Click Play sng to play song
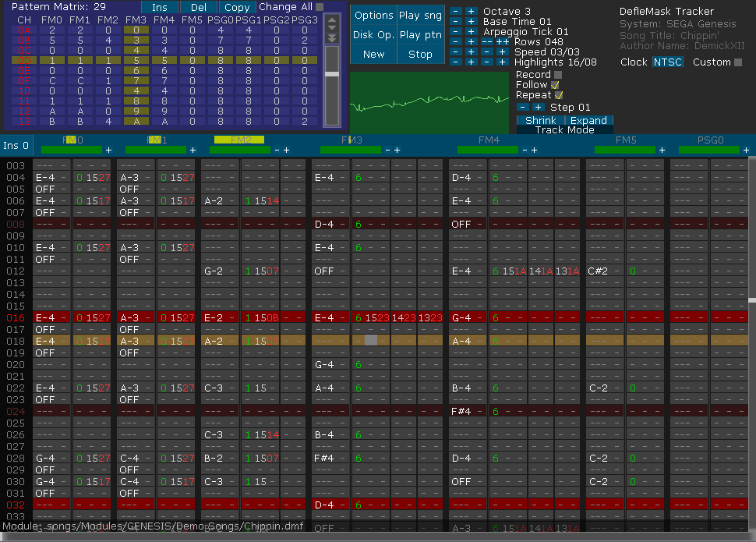This screenshot has height=542, width=756. [x=420, y=16]
